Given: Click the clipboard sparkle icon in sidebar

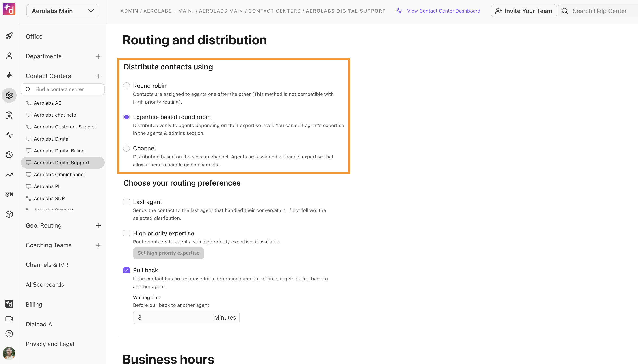Looking at the screenshot, I should coord(9,115).
